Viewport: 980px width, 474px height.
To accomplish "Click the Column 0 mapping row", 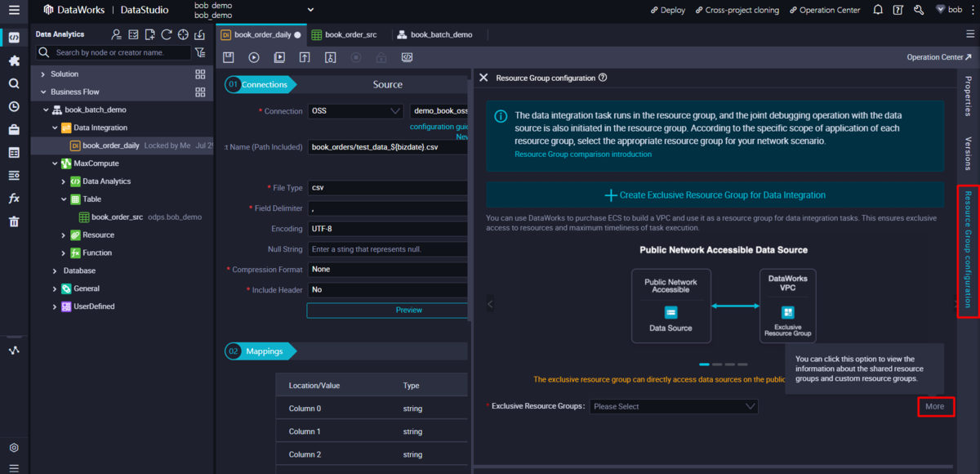I will pos(372,409).
